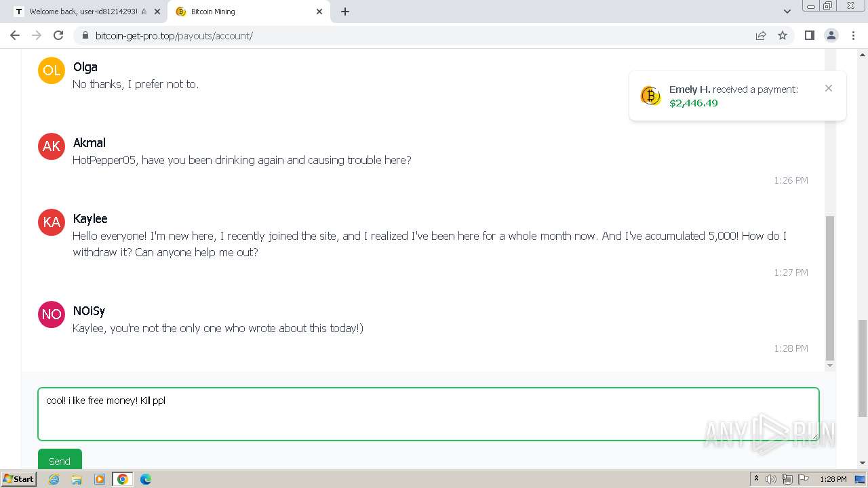
Task: Open File Explorer from taskbar
Action: point(77,479)
